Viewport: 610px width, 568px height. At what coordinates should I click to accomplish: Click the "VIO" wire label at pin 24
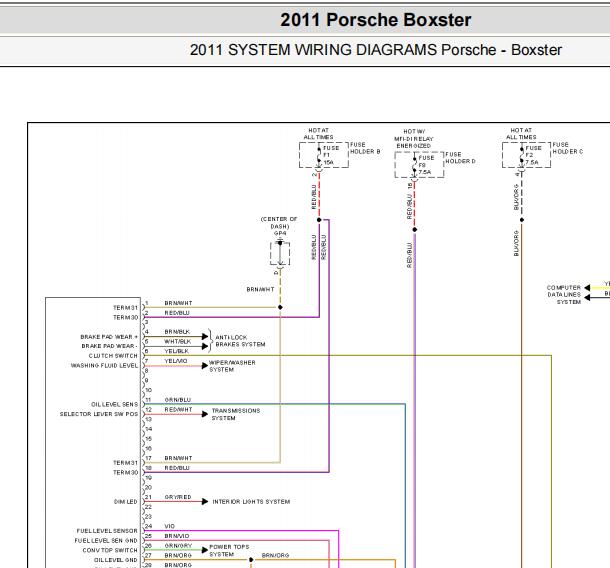click(x=170, y=526)
